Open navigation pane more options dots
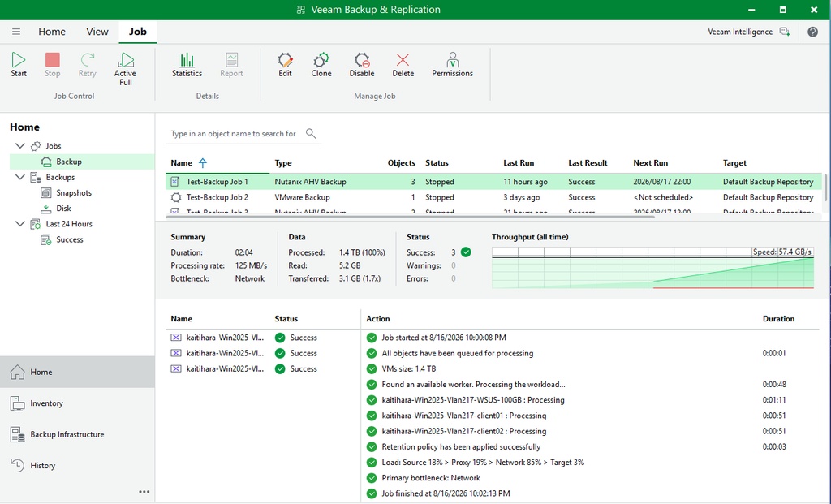The width and height of the screenshot is (831, 504). pos(144,492)
